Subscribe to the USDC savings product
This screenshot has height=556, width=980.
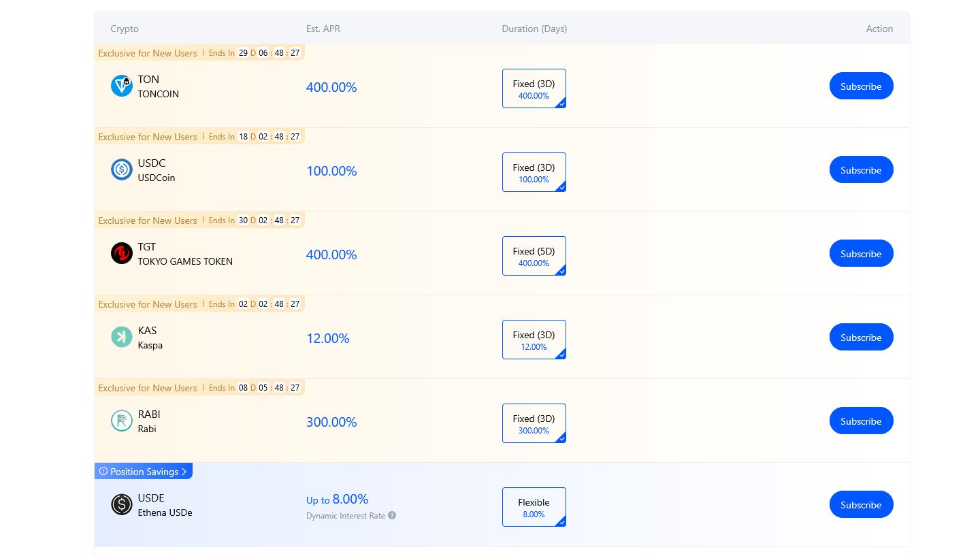click(x=861, y=170)
